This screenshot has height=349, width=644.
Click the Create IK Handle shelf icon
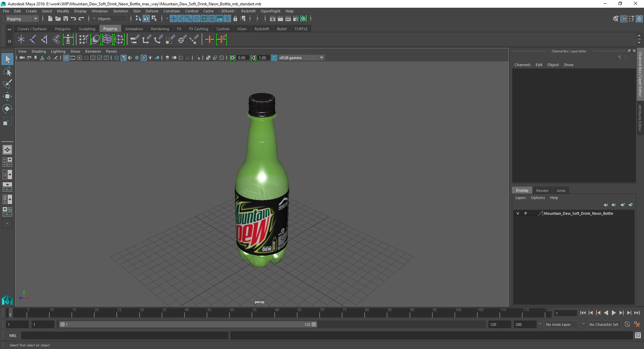(44, 40)
